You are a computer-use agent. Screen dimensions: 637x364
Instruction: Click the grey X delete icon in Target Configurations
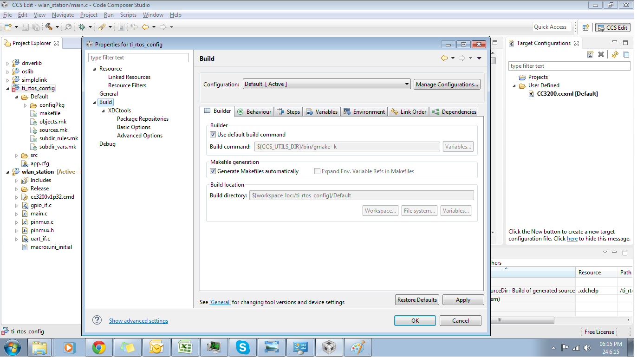(x=601, y=54)
